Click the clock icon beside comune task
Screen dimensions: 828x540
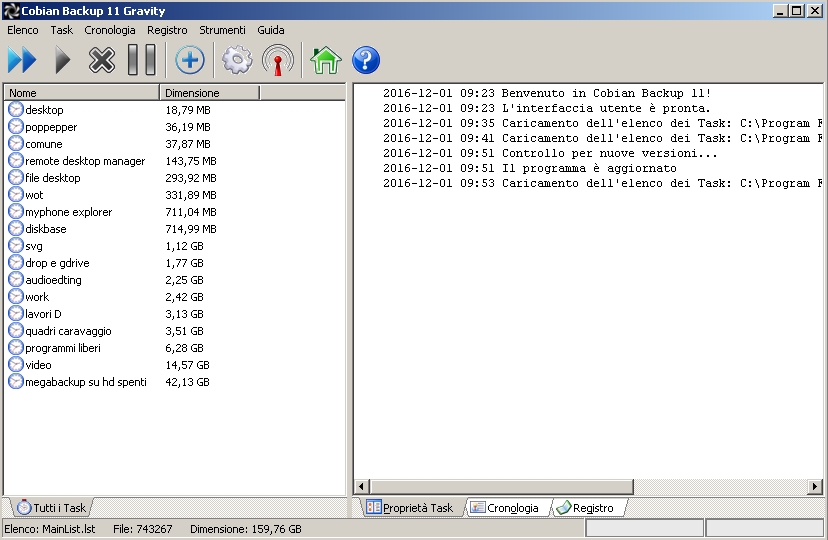pyautogui.click(x=16, y=144)
